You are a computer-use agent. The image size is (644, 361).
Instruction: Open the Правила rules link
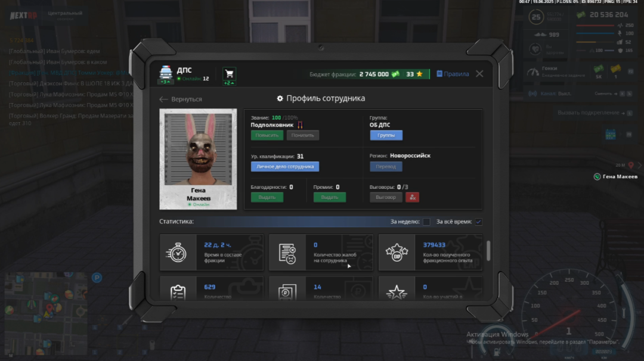coord(453,74)
